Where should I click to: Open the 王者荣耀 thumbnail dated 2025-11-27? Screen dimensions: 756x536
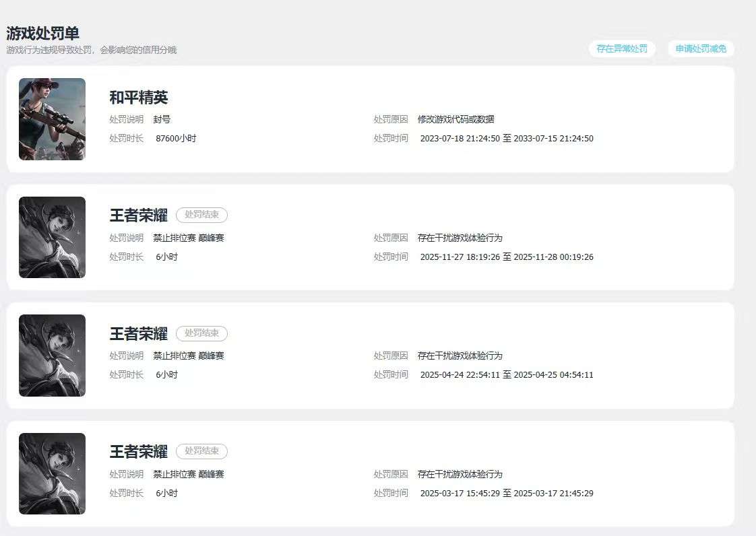[52, 237]
